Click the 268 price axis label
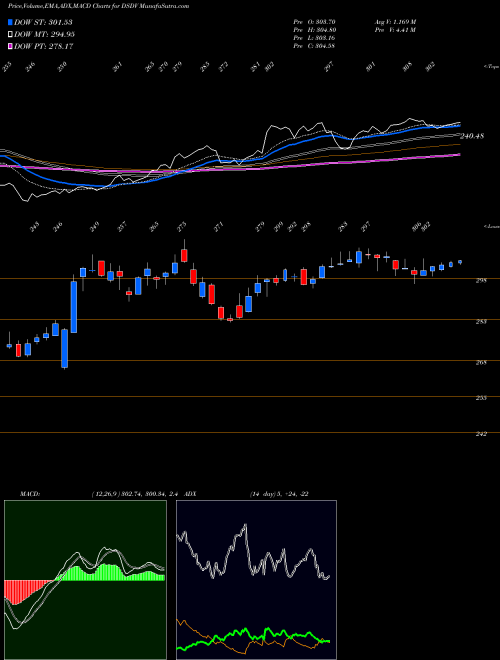The width and height of the screenshot is (500, 660). [481, 362]
